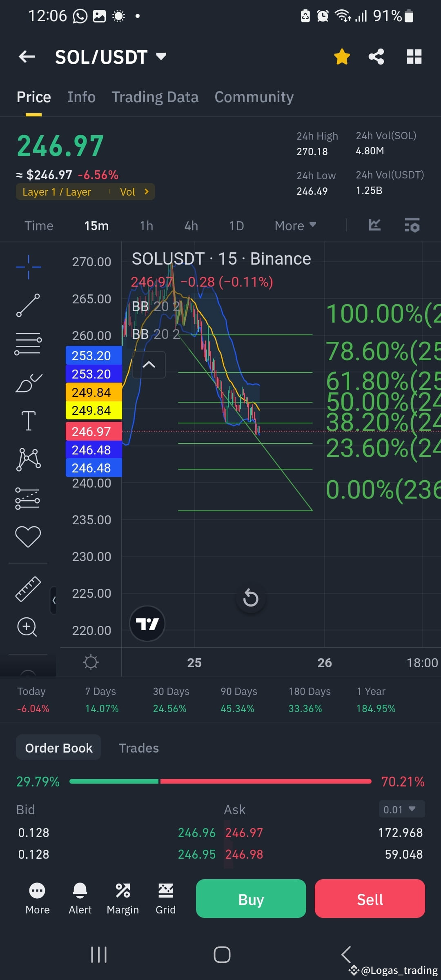This screenshot has height=980, width=441.
Task: Select the trend line tool
Action: pyautogui.click(x=28, y=305)
